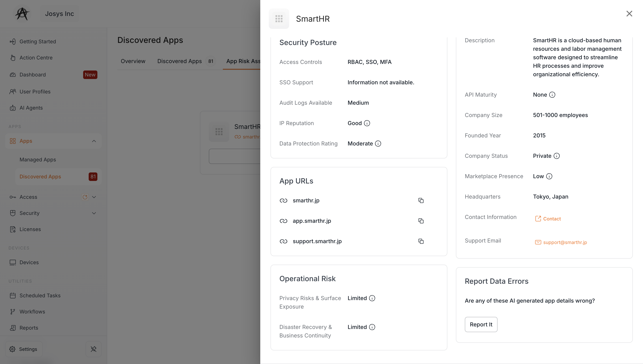Toggle sidebar pin icon

click(93, 349)
